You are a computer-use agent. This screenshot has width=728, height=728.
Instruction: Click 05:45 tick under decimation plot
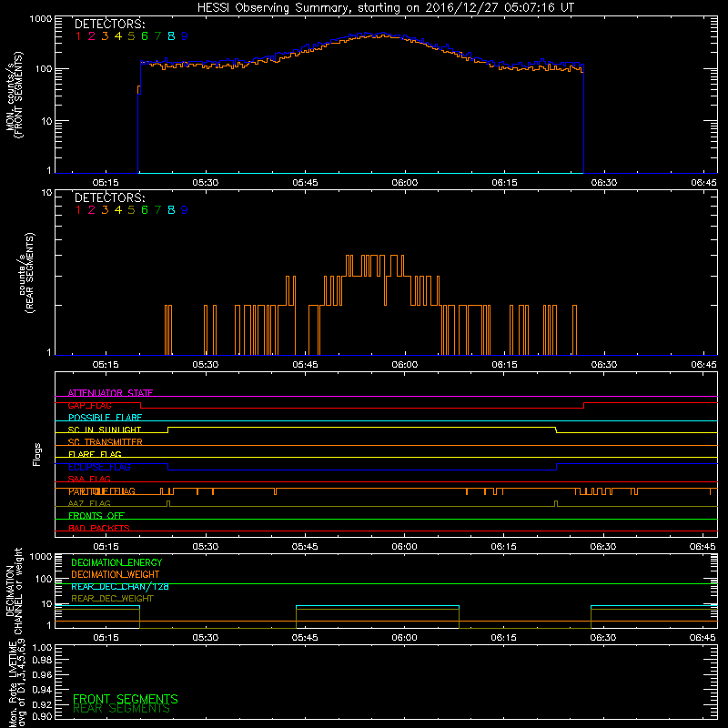coord(305,638)
